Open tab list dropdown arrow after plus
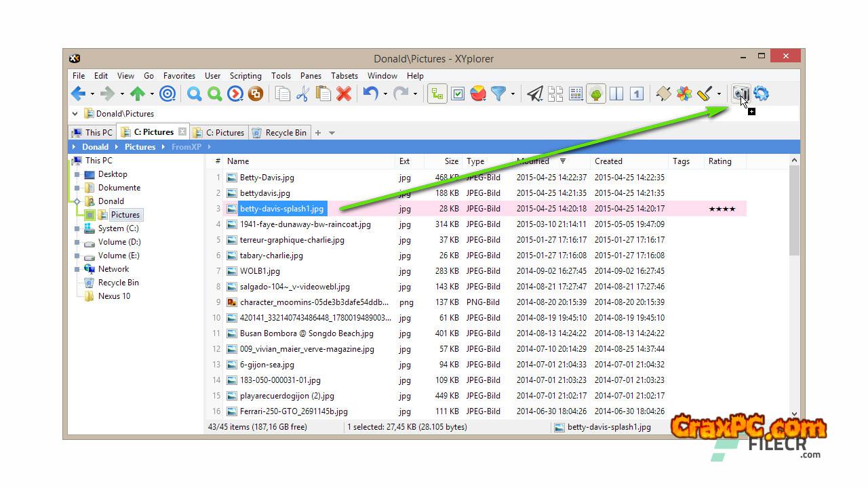 coord(332,133)
